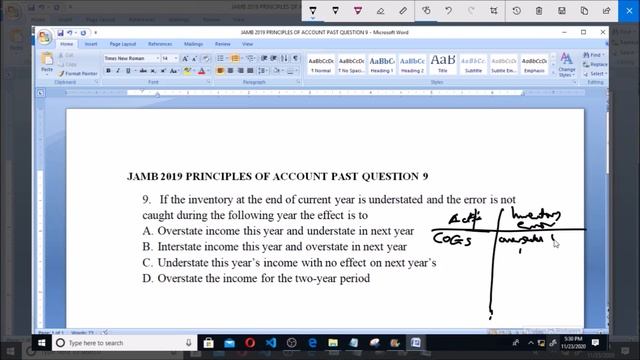640x360 pixels.
Task: Open the References ribbon tab
Action: click(160, 44)
